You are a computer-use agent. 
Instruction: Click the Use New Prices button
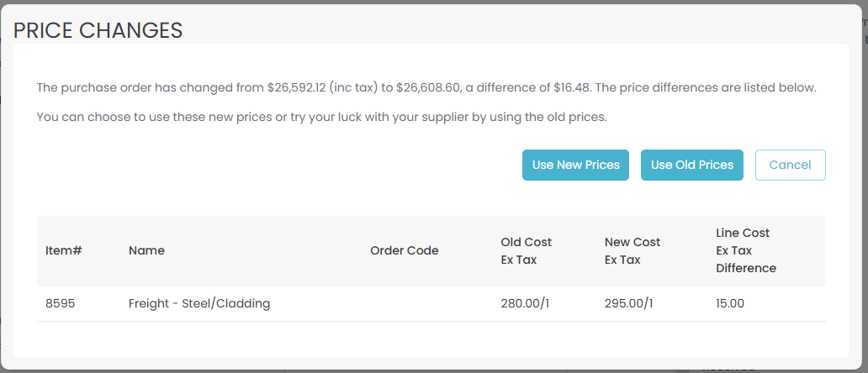point(575,165)
